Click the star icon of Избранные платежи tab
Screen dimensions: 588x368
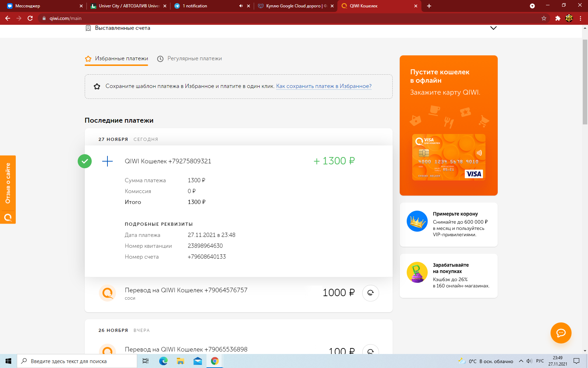88,59
